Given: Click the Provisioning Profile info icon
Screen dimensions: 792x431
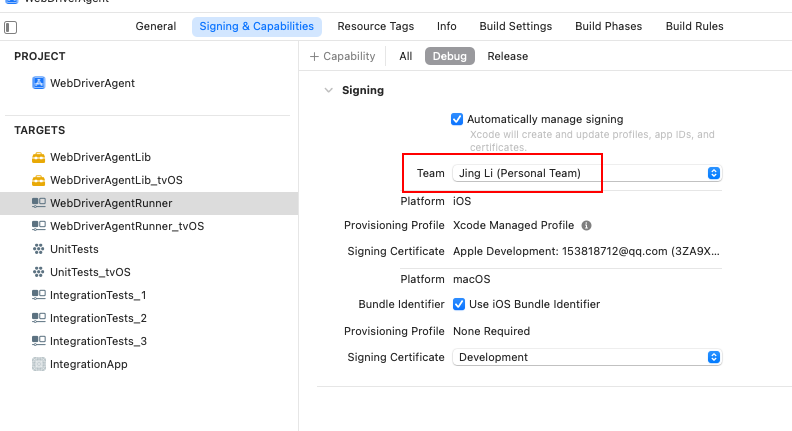Looking at the screenshot, I should click(586, 226).
